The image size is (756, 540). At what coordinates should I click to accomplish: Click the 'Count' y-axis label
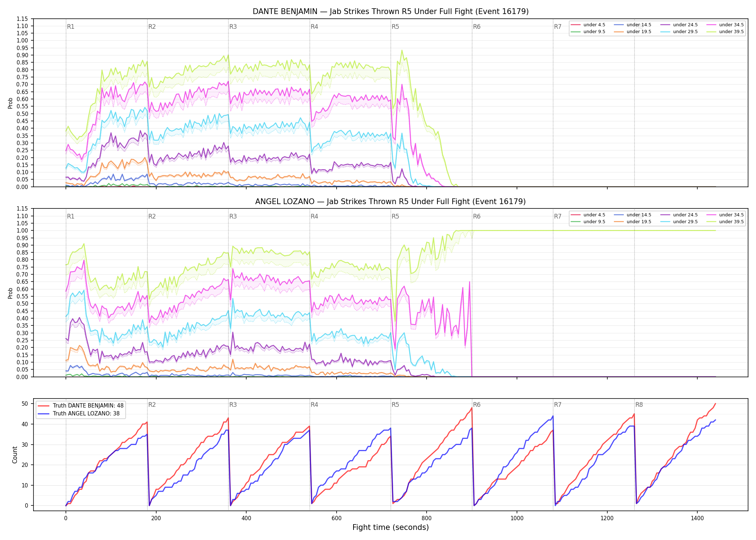[15, 455]
